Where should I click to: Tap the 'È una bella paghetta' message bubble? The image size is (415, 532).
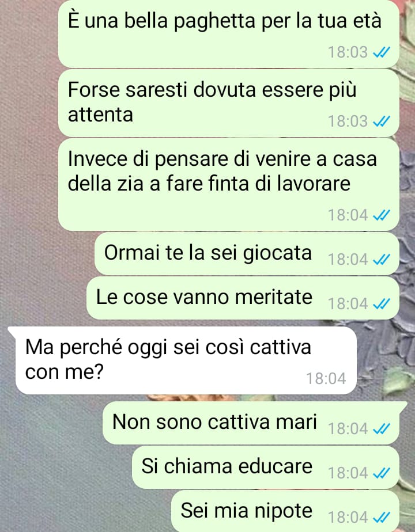point(229,34)
